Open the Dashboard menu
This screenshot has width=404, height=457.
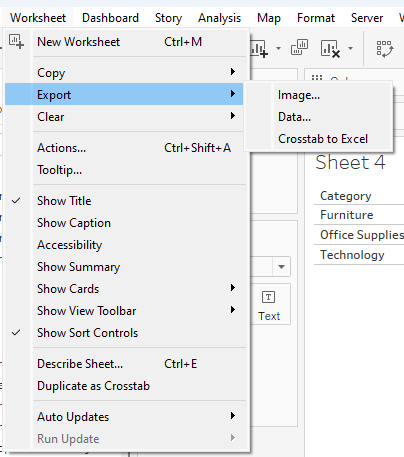pyautogui.click(x=110, y=18)
